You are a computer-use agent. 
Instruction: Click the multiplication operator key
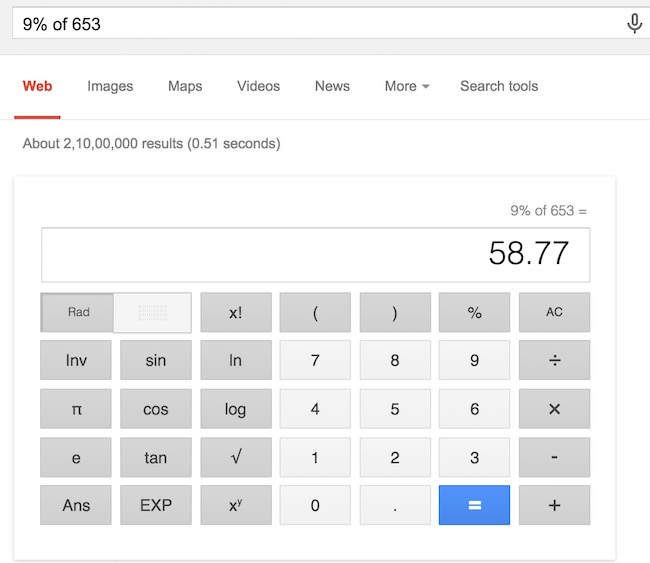(x=554, y=409)
